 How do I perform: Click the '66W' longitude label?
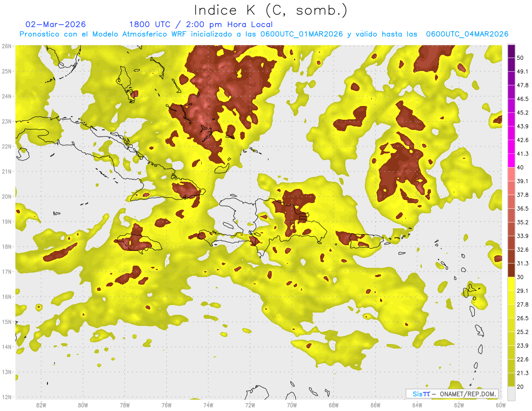tap(376, 405)
